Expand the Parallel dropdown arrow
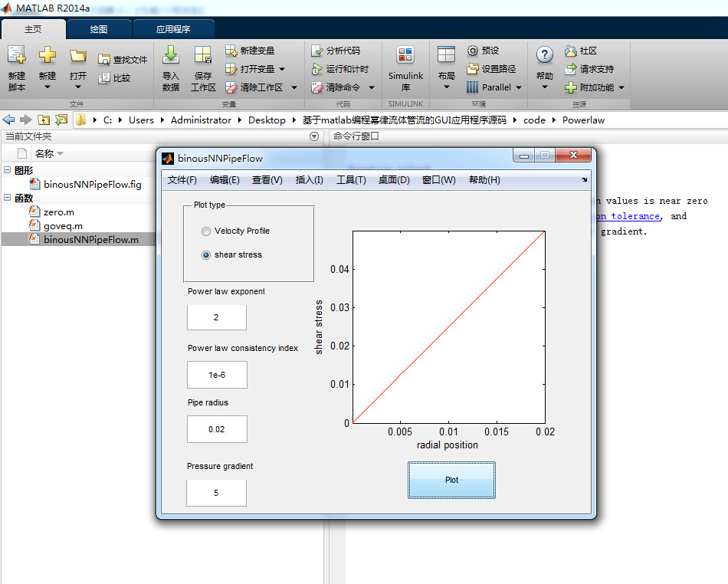This screenshot has height=584, width=728. (519, 87)
